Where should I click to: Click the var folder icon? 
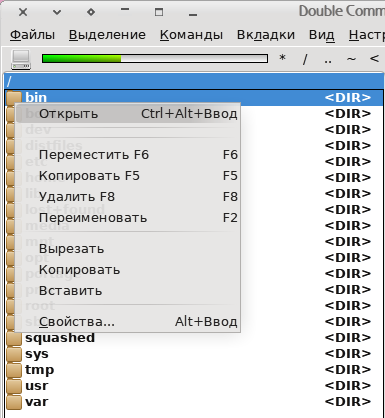click(x=14, y=402)
